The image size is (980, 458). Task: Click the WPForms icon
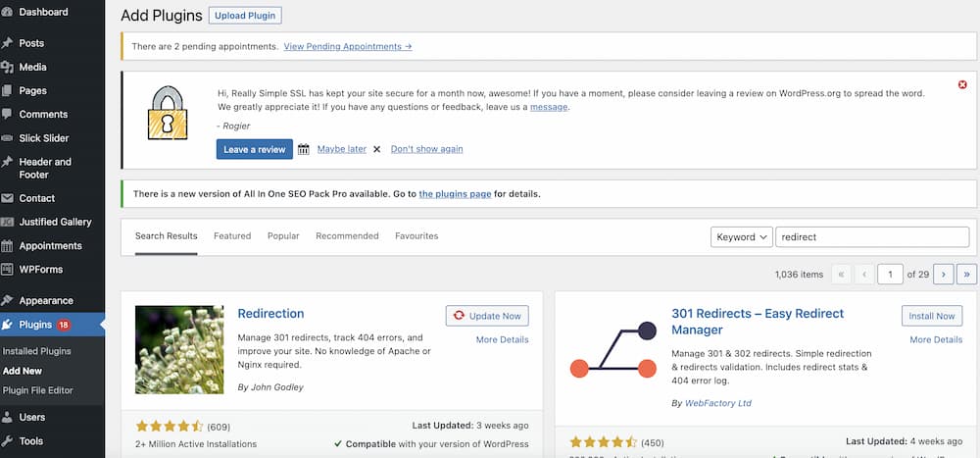pos(7,270)
